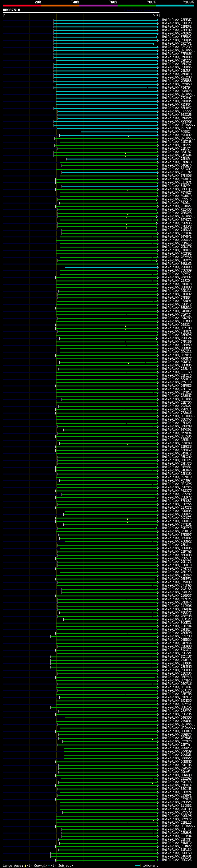Click the UniRef100_B9HQD5 hit label
This screenshot has width=197, height=868.
[177, 40]
